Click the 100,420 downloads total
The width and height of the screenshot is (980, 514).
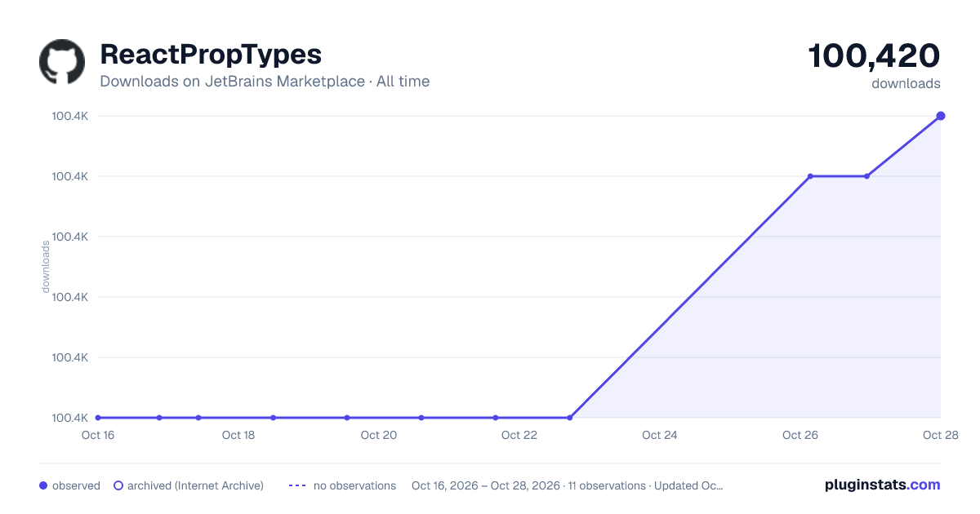coord(874,55)
